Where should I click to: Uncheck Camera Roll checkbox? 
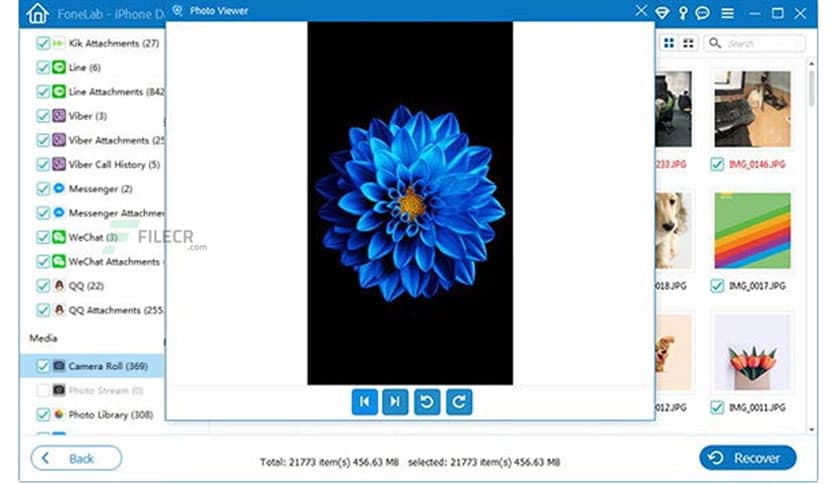click(x=43, y=366)
